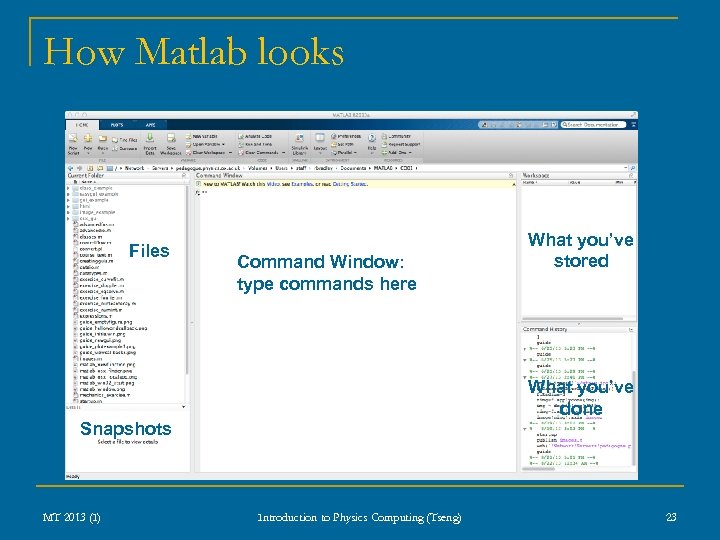The height and width of the screenshot is (540, 720).
Task: Click Community in Resources section
Action: [x=396, y=136]
